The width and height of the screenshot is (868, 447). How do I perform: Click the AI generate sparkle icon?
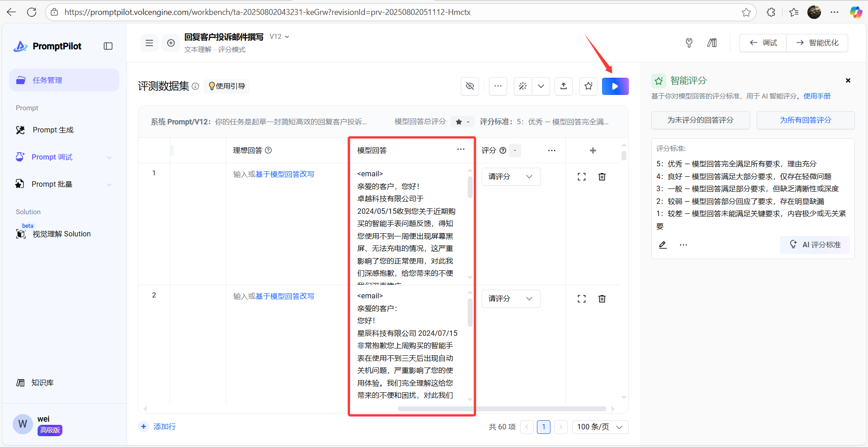click(x=523, y=86)
